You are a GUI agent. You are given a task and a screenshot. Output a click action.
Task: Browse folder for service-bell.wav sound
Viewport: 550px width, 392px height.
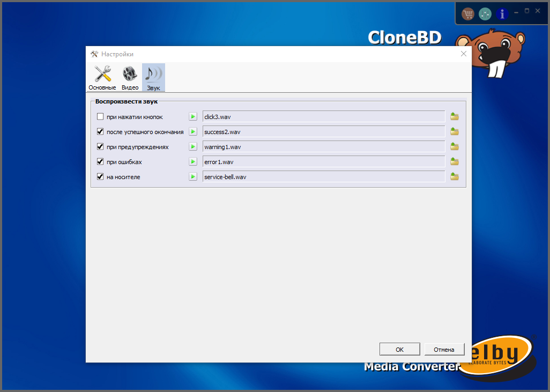tap(455, 177)
